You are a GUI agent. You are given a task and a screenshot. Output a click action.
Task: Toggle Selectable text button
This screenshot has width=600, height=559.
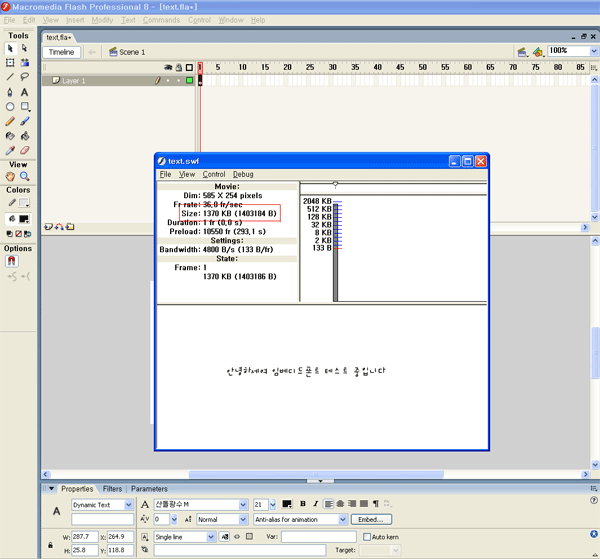tap(225, 537)
